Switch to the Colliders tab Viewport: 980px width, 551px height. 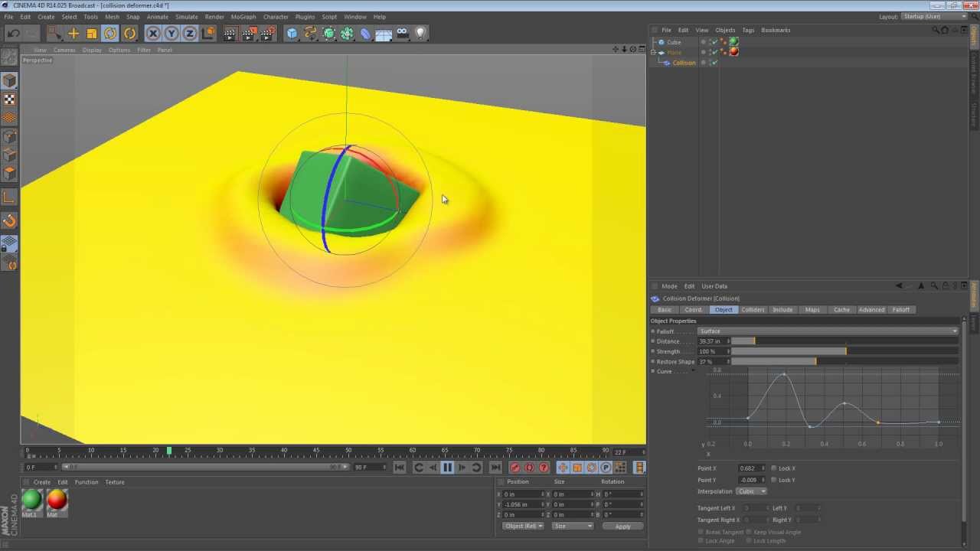pos(753,310)
